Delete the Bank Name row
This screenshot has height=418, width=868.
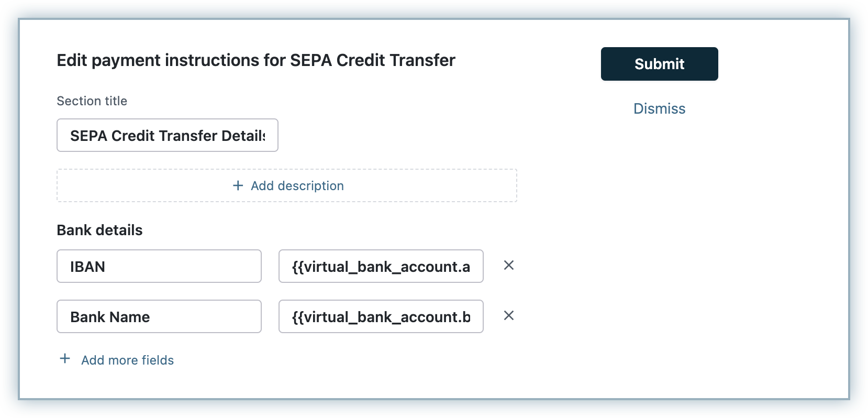pos(508,316)
